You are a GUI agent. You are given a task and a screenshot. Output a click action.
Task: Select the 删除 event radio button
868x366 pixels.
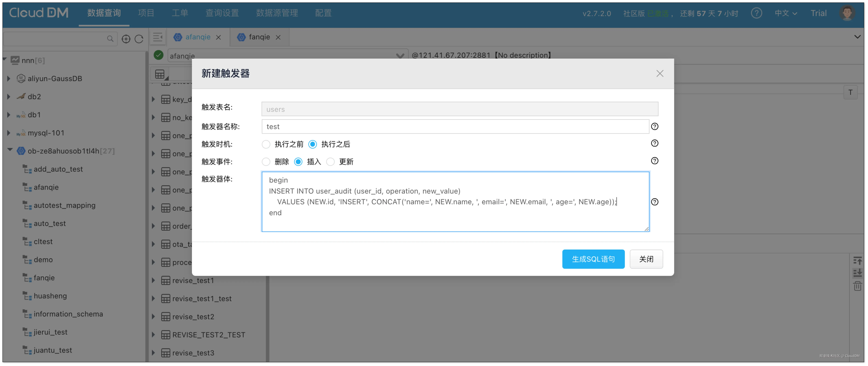(266, 162)
